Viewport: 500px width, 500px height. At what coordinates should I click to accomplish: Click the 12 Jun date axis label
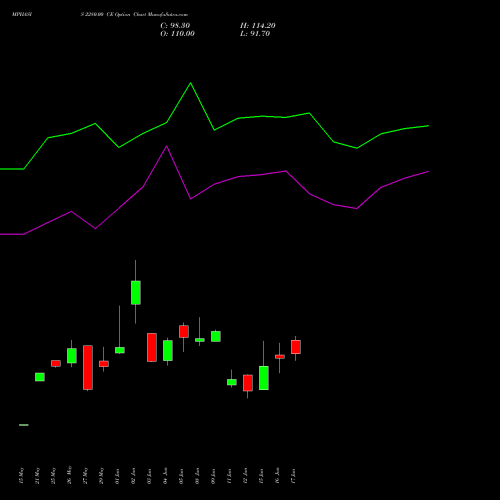pyautogui.click(x=245, y=476)
